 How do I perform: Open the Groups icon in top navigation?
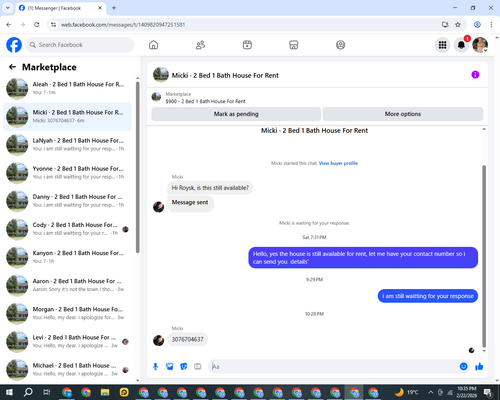340,45
